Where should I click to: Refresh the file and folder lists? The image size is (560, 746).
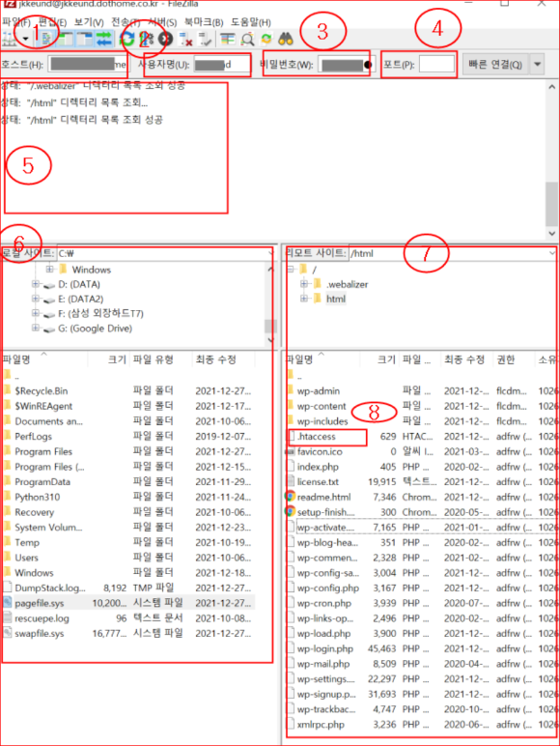(x=126, y=39)
